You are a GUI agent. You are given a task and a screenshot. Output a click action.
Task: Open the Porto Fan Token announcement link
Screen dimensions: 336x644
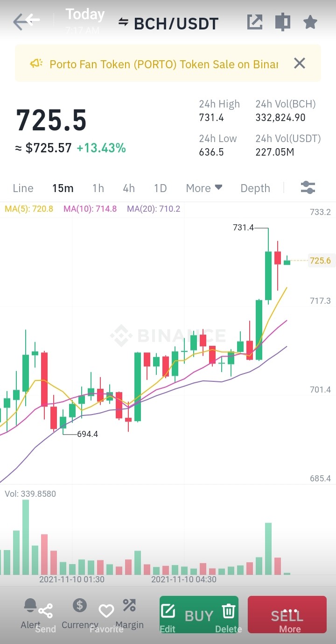point(164,64)
